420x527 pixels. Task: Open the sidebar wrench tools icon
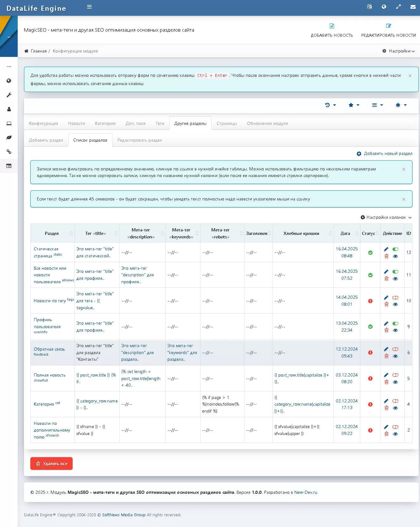[9, 95]
